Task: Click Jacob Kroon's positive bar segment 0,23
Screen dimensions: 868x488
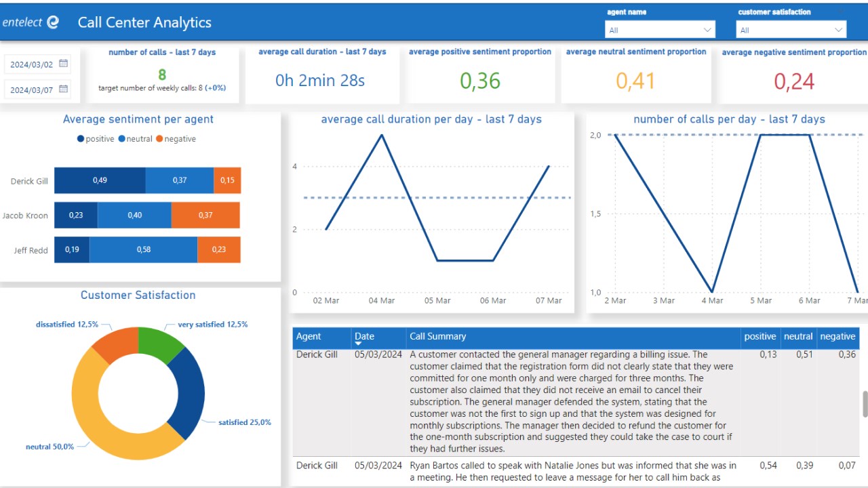Action: click(76, 215)
